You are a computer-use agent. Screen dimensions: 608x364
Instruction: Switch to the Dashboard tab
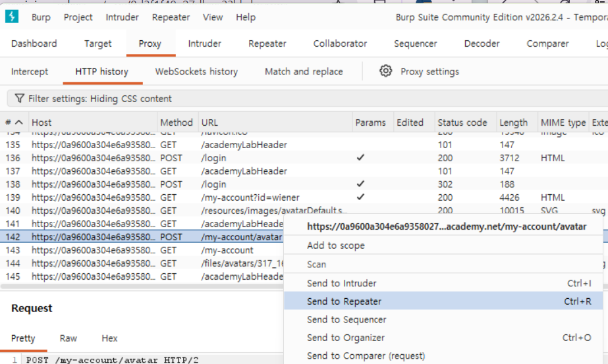[34, 43]
